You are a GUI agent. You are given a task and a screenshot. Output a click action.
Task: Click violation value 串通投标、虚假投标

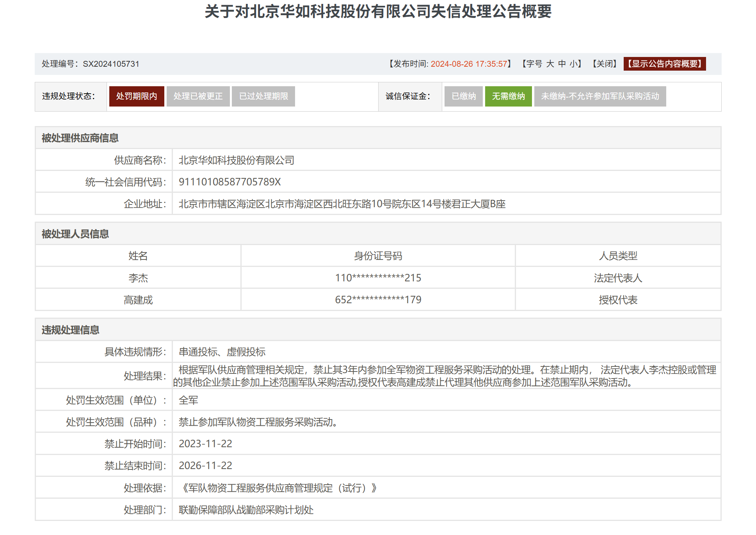point(222,352)
